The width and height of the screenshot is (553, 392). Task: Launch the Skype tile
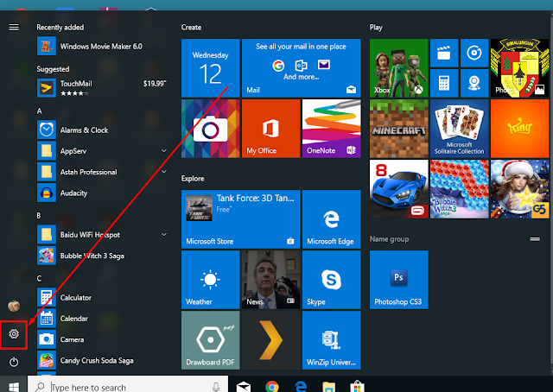pos(332,280)
